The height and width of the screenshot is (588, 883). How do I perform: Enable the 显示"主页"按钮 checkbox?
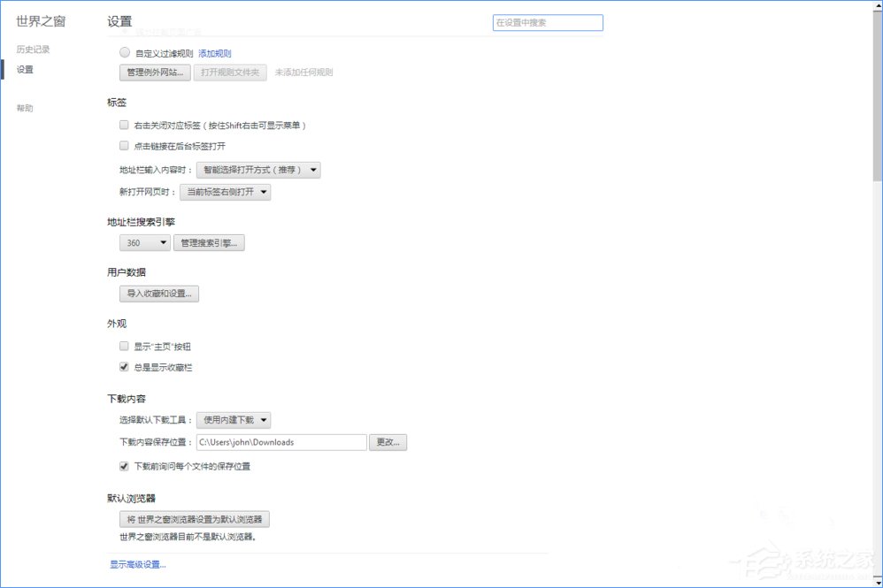click(x=124, y=346)
